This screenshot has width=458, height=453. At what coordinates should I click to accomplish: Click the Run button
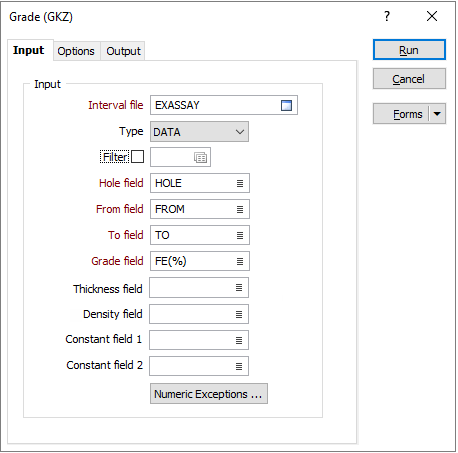[409, 50]
